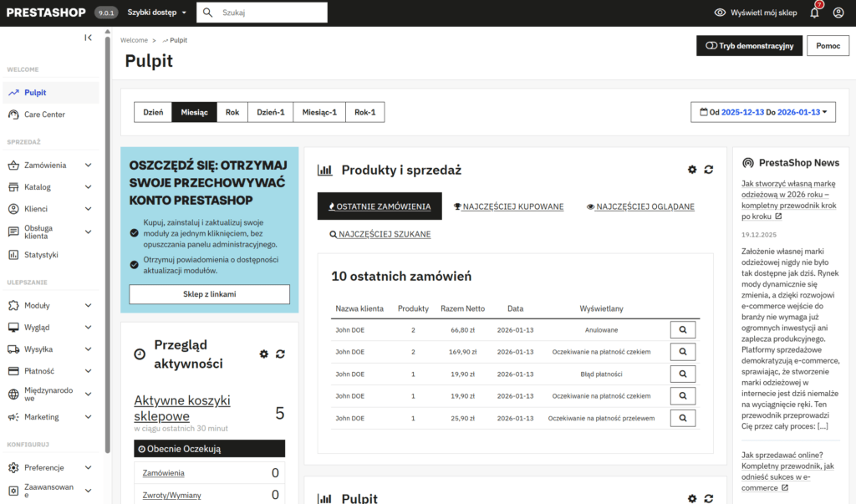
Task: Open settings gear on Produkty i sprzedaż panel
Action: click(x=692, y=169)
